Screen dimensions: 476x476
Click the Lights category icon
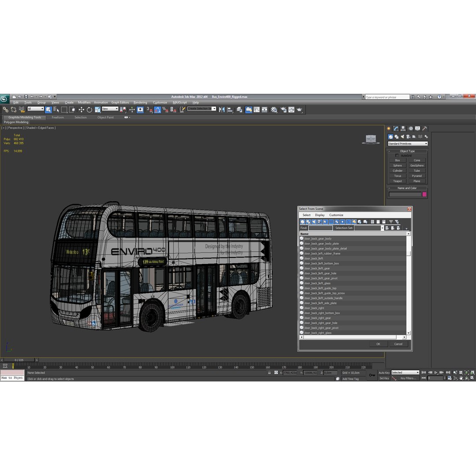(402, 137)
